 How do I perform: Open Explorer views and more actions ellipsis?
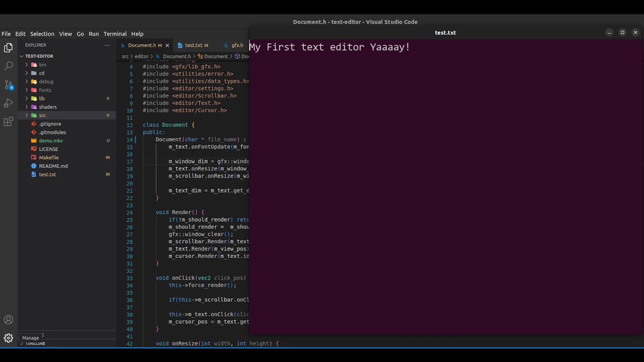coord(107,45)
